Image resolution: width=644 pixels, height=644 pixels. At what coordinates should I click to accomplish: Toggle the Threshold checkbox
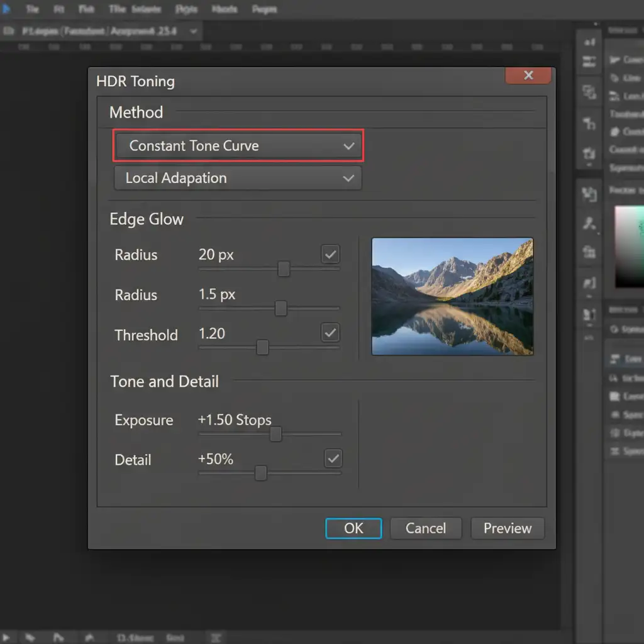pyautogui.click(x=330, y=332)
